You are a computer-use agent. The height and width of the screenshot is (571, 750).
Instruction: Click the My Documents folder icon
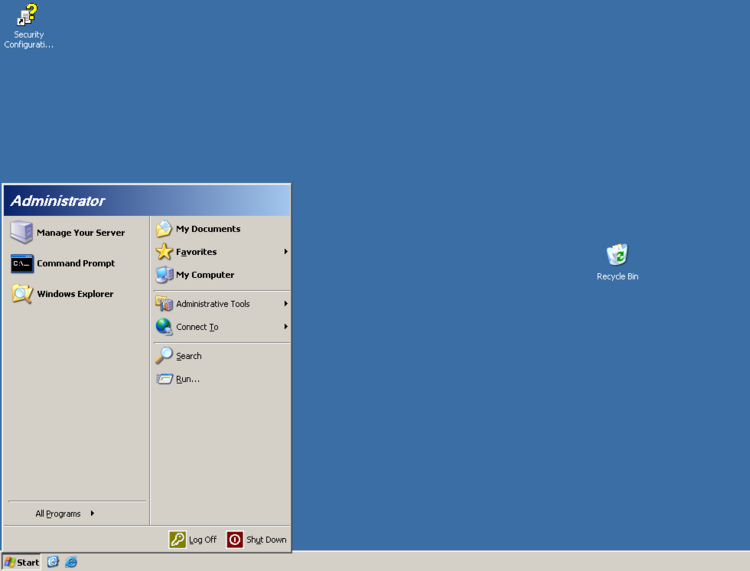pos(164,229)
